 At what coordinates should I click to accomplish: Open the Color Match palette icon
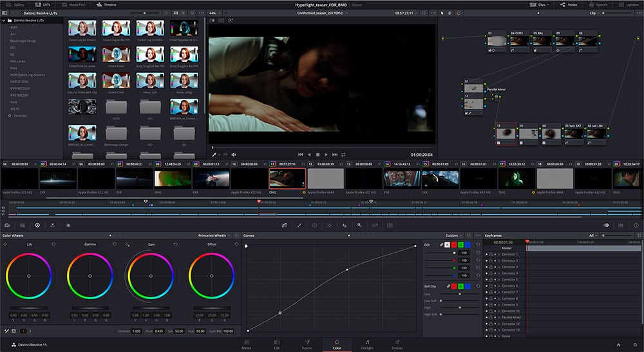point(22,226)
